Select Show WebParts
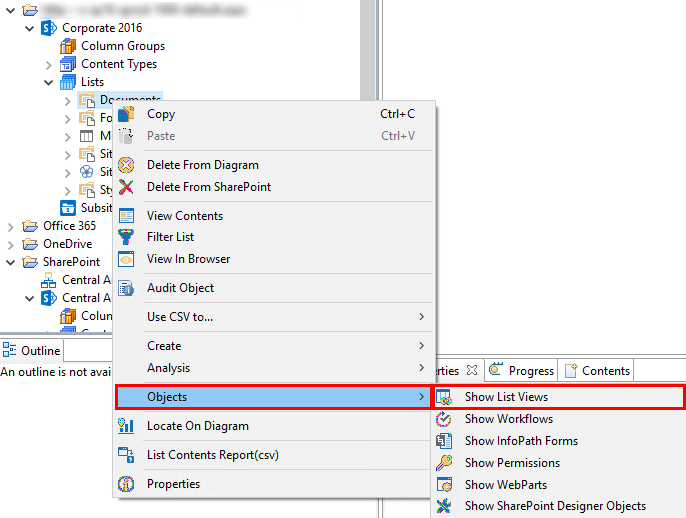The height and width of the screenshot is (518, 686). point(559,484)
